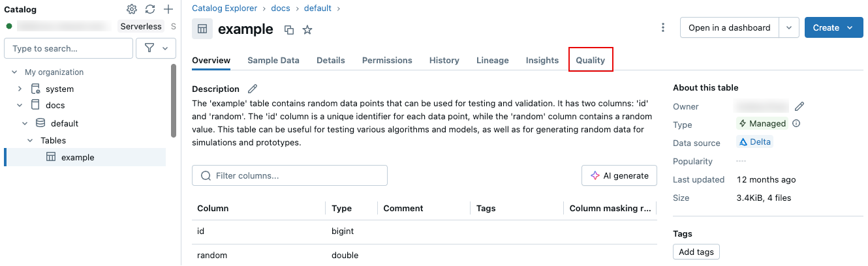The width and height of the screenshot is (868, 266).
Task: Expand the system catalog node
Action: pyautogui.click(x=20, y=89)
